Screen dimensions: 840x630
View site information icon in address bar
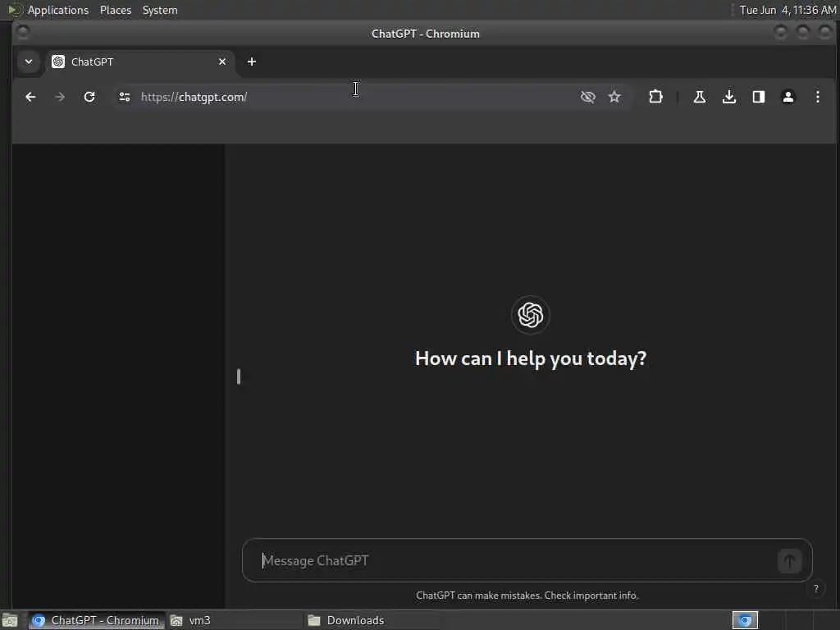point(125,97)
